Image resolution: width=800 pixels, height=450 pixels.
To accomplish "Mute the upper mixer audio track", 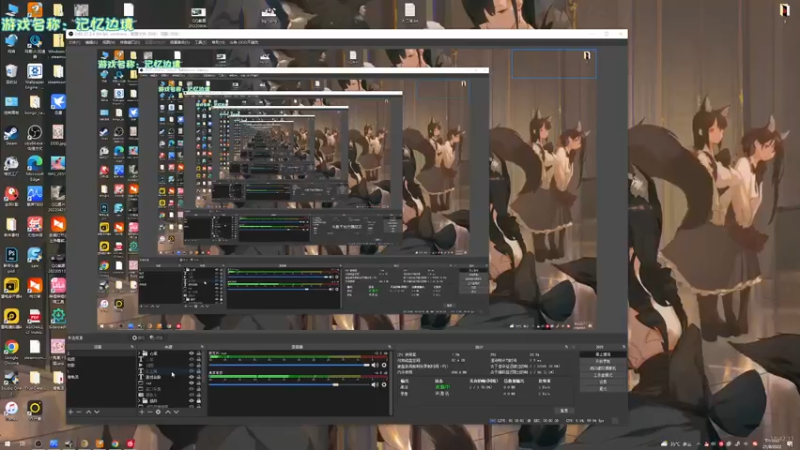I will pyautogui.click(x=374, y=365).
